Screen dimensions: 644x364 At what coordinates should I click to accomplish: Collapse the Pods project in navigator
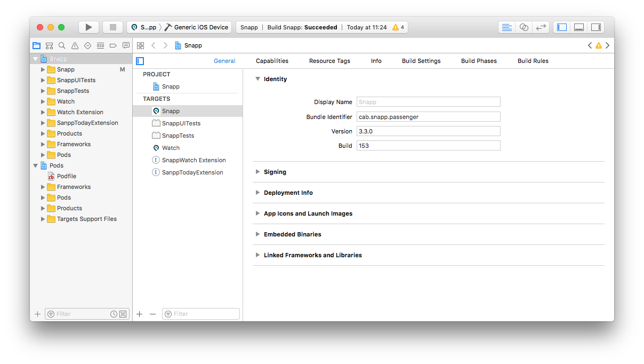click(36, 165)
